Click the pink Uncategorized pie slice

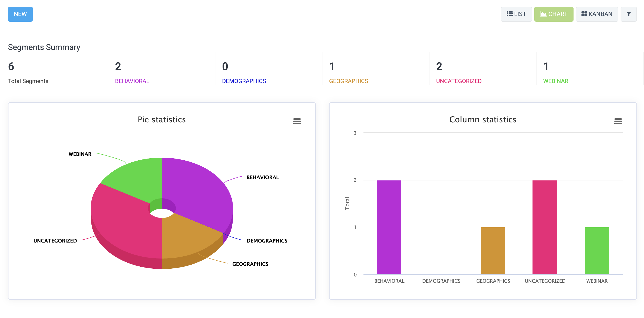[x=125, y=225]
